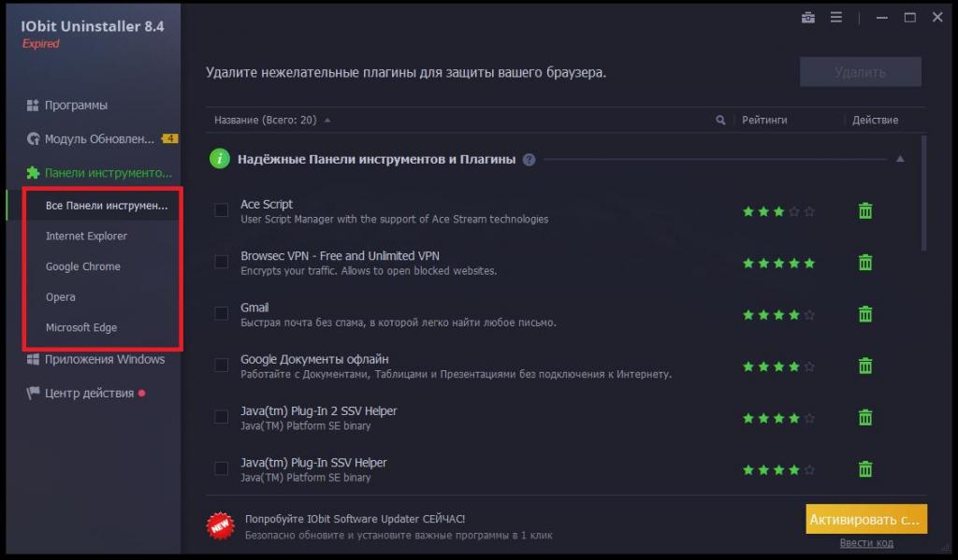
Task: Click Browsec VPN - Free and Unlimited VPN
Action: (340, 256)
